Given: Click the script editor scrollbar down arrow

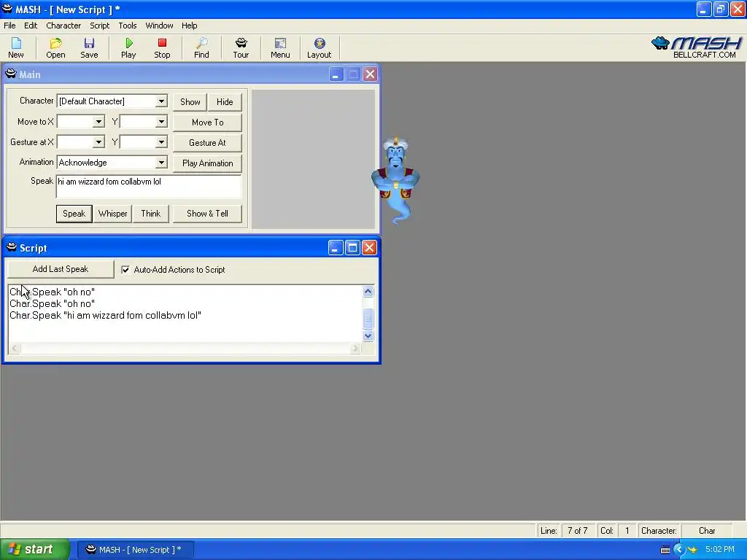Looking at the screenshot, I should [368, 335].
